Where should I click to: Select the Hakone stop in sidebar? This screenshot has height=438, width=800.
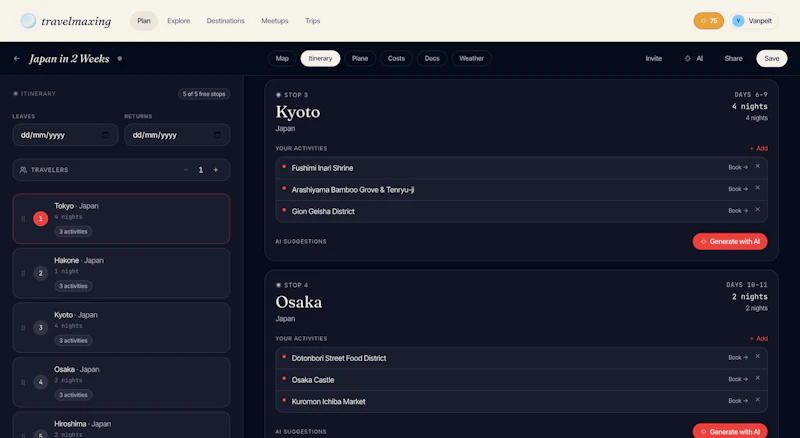121,273
